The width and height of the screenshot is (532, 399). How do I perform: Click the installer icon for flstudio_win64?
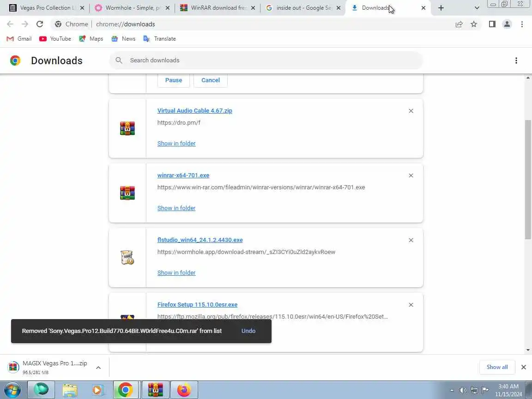tap(127, 258)
